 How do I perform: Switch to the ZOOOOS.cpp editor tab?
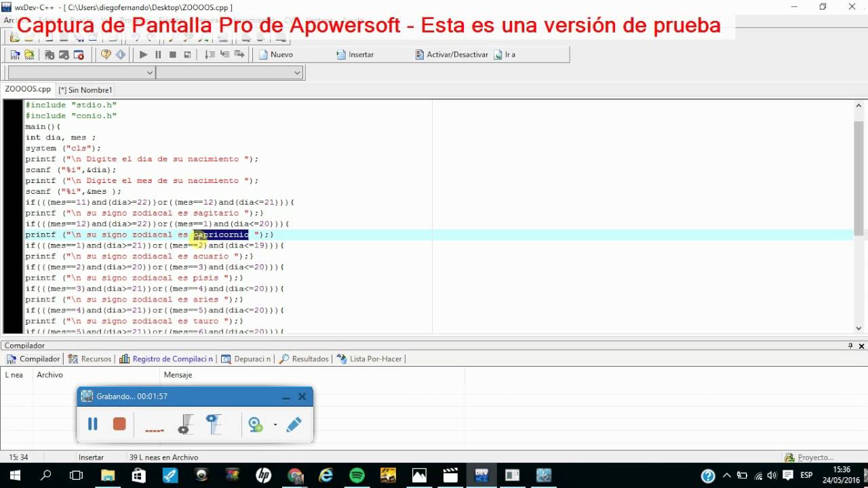[x=28, y=89]
